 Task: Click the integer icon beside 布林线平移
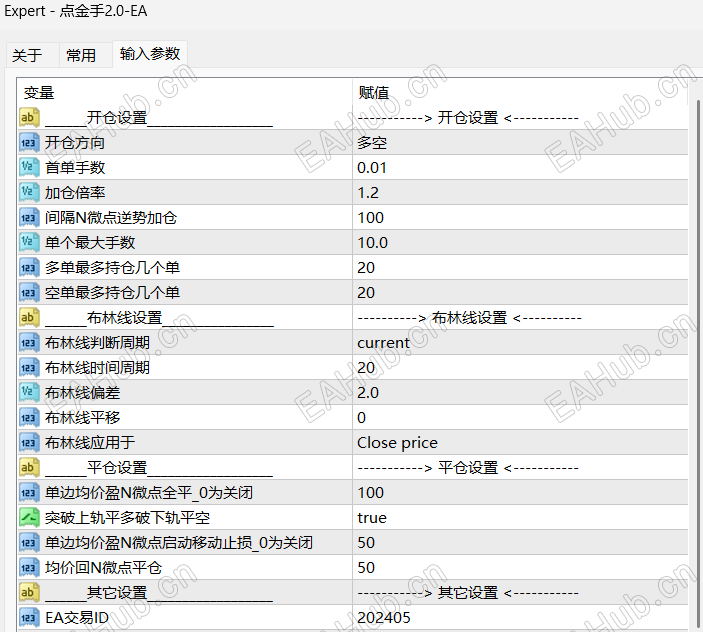(30, 418)
